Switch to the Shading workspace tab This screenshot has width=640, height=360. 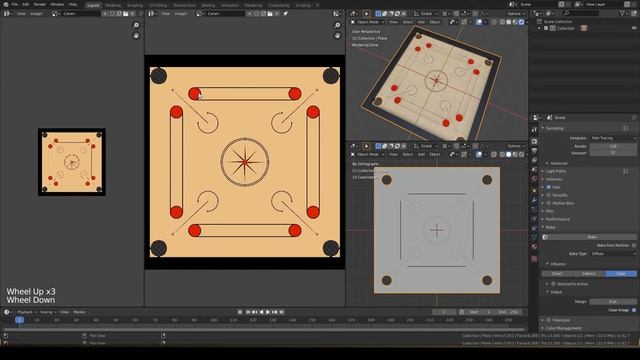208,5
